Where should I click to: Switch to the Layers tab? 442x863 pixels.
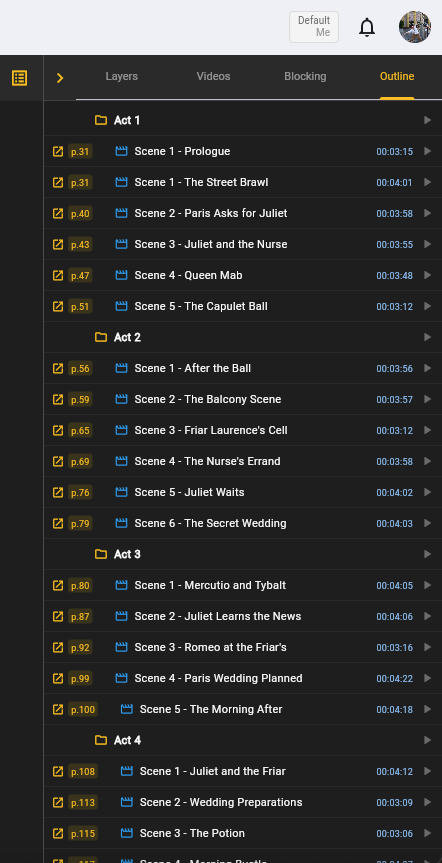tap(122, 77)
